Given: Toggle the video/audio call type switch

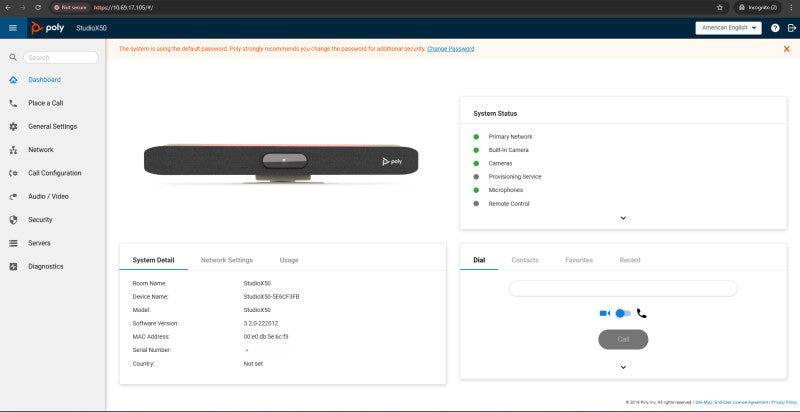Looking at the screenshot, I should 623,313.
